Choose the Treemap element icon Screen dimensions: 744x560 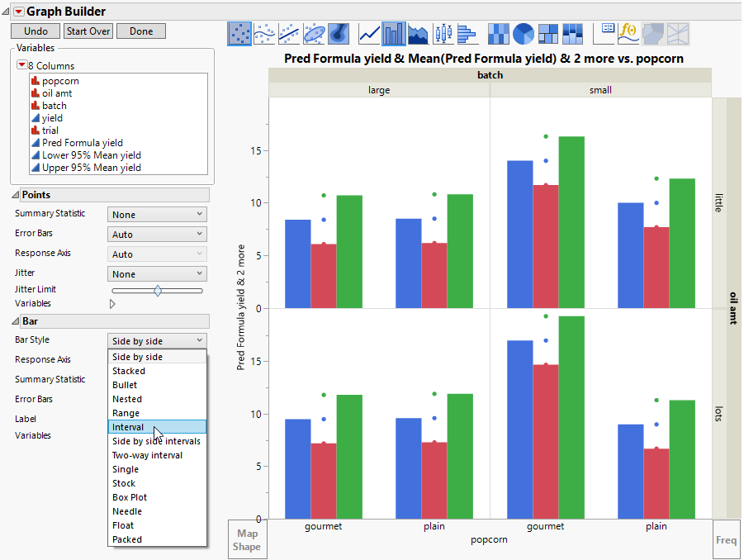(x=548, y=33)
